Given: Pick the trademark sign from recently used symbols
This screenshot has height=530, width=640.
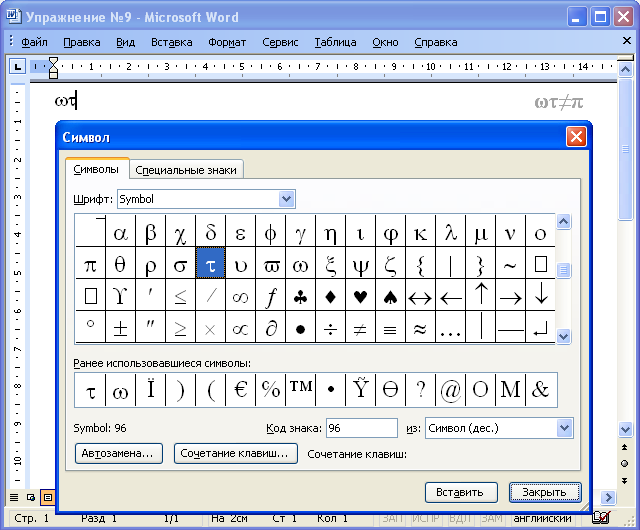Looking at the screenshot, I should click(x=301, y=390).
